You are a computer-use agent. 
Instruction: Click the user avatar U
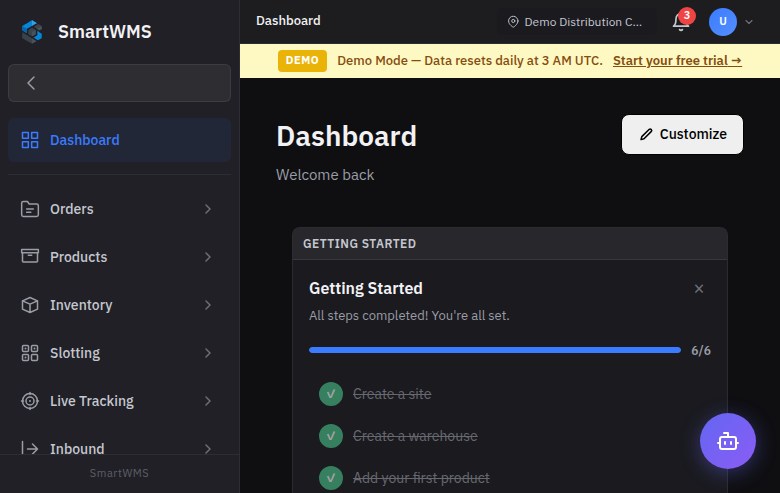coord(722,22)
